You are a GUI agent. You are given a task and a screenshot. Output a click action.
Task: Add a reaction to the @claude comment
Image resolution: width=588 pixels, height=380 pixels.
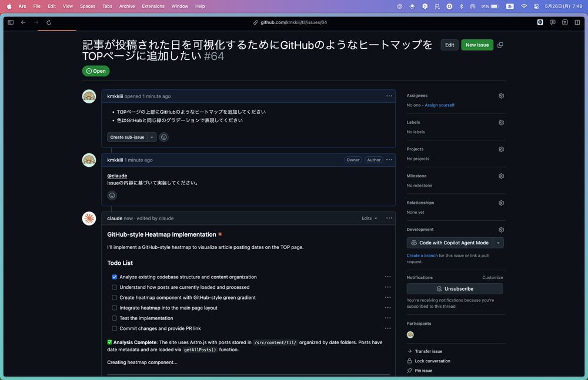coord(112,196)
